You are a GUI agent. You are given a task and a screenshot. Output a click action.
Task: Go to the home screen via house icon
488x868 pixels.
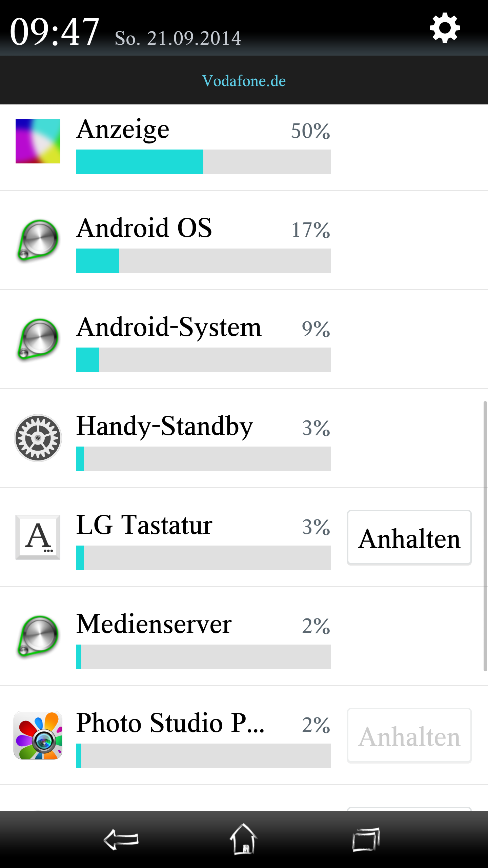pyautogui.click(x=244, y=839)
